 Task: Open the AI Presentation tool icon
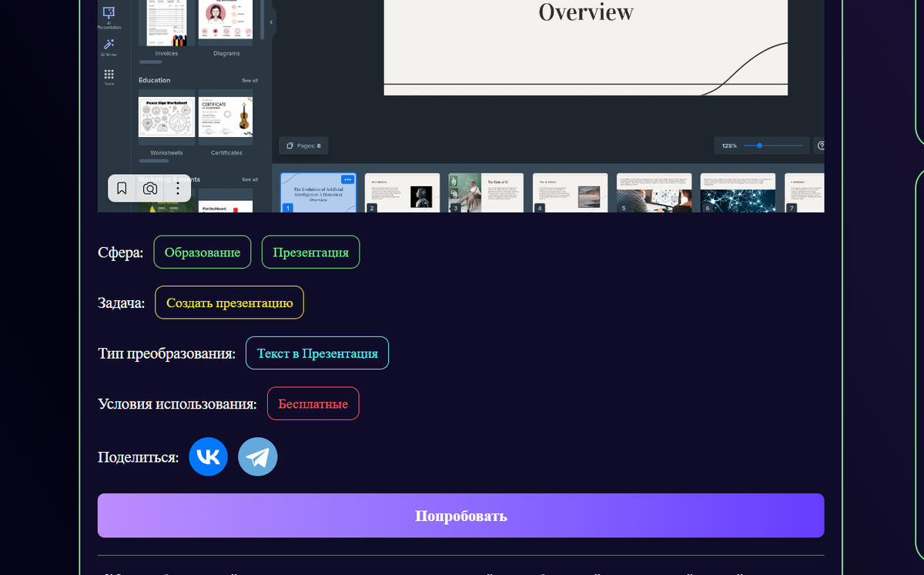[x=109, y=14]
